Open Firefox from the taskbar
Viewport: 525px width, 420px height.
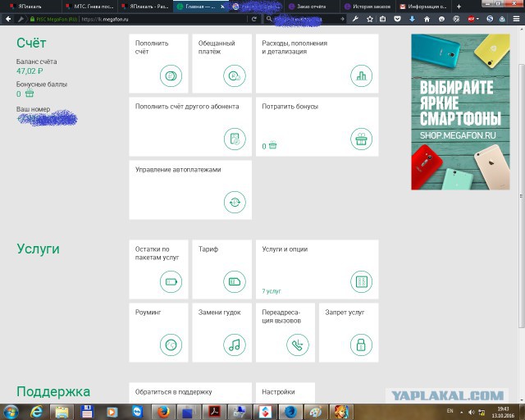163,412
